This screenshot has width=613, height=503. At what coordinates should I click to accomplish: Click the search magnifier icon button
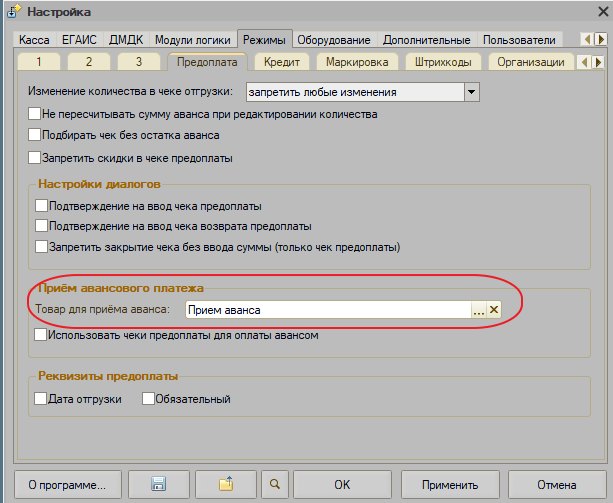pos(275,484)
